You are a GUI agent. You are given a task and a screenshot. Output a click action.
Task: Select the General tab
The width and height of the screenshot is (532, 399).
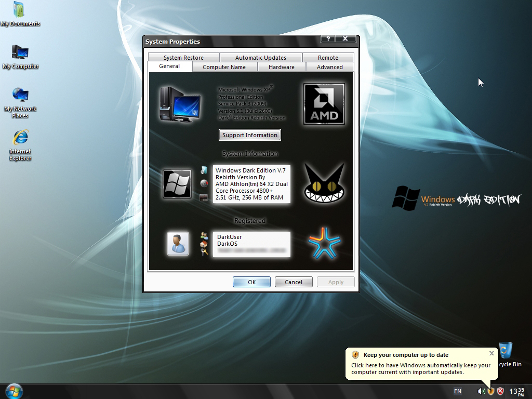coord(169,66)
